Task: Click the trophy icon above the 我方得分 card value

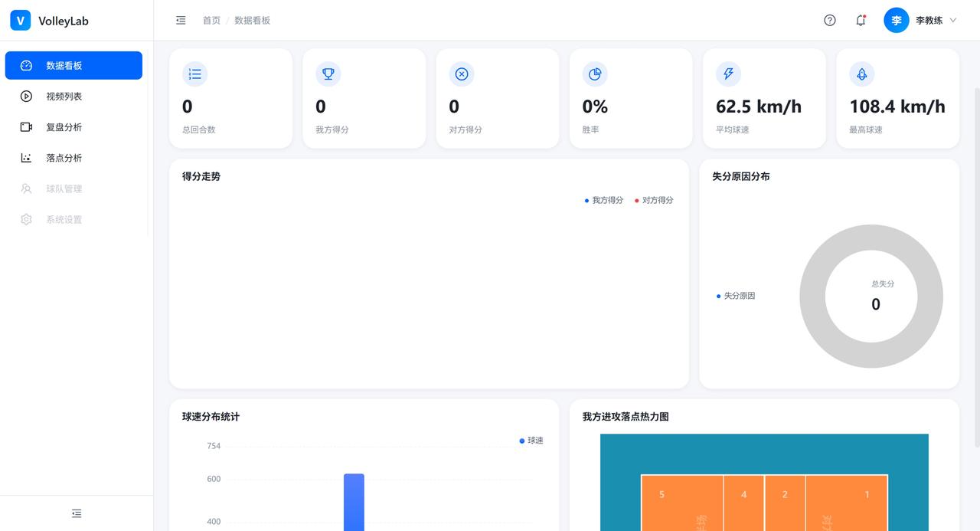Action: point(328,74)
